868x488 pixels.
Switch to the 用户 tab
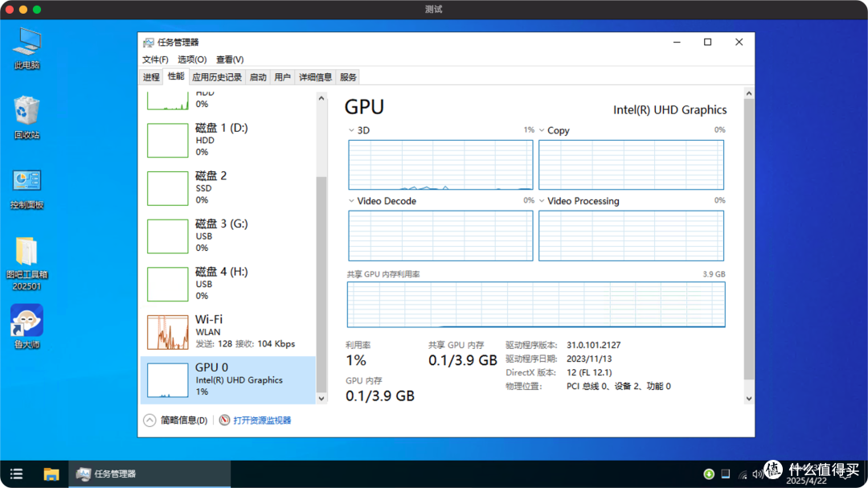coord(282,77)
